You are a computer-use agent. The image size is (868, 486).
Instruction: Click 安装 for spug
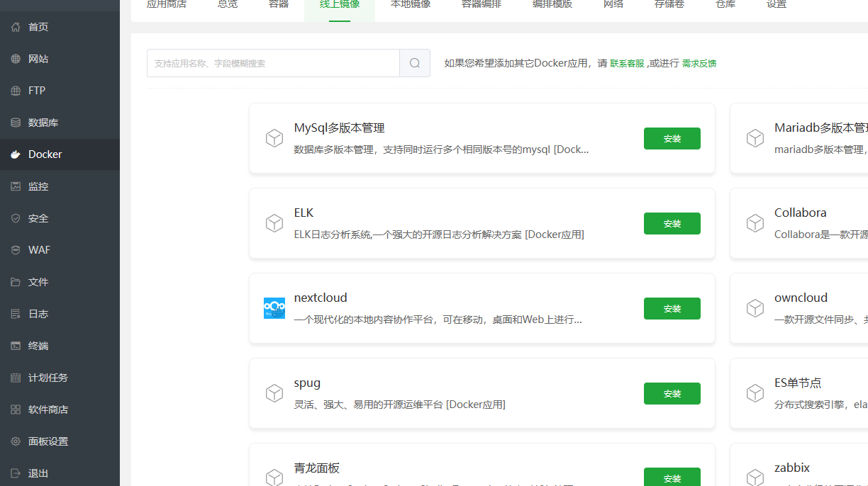[672, 394]
